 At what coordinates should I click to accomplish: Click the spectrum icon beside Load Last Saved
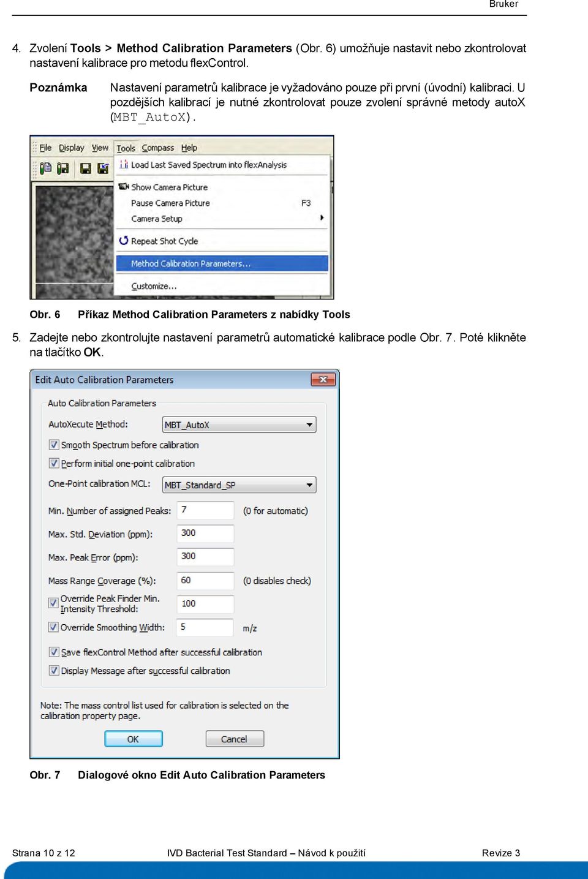pos(124,164)
